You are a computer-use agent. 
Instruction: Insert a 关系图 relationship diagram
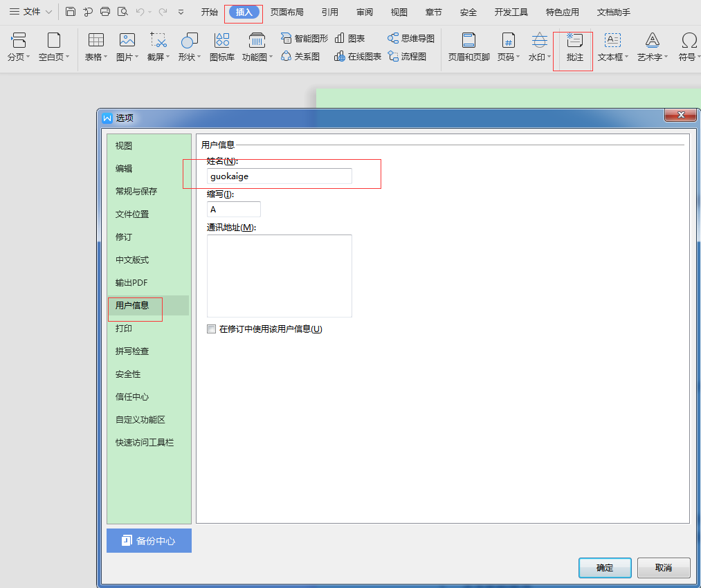point(300,56)
